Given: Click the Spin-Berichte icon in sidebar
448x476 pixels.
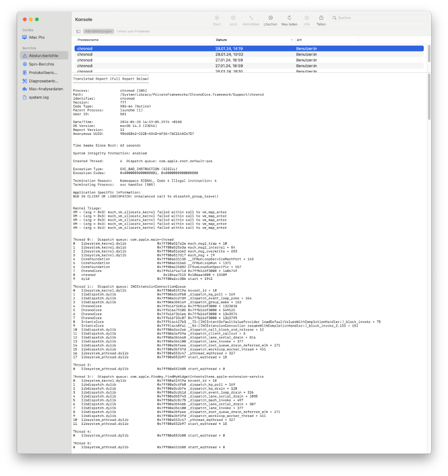Looking at the screenshot, I should 25,64.
